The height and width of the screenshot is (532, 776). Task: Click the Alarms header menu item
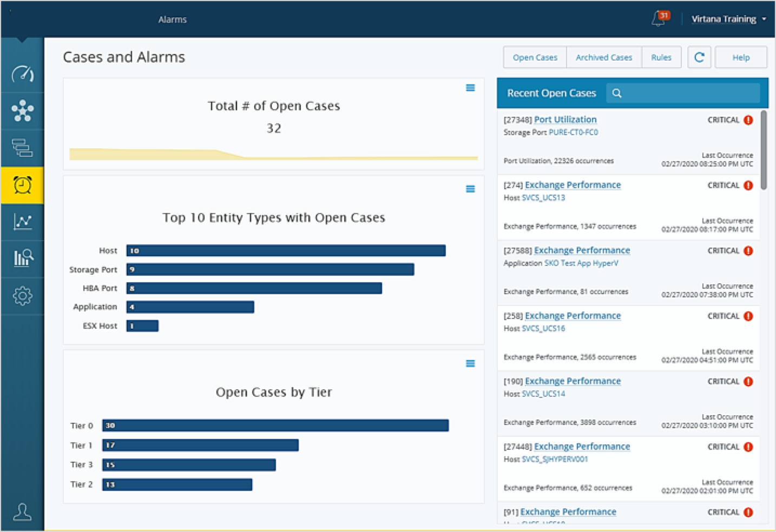tap(173, 19)
